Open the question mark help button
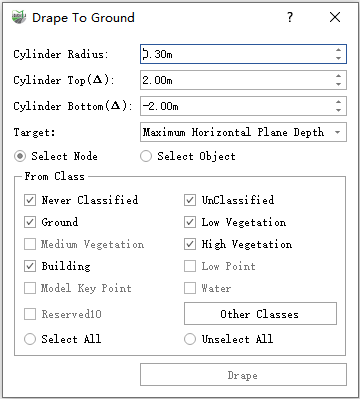 click(x=290, y=17)
